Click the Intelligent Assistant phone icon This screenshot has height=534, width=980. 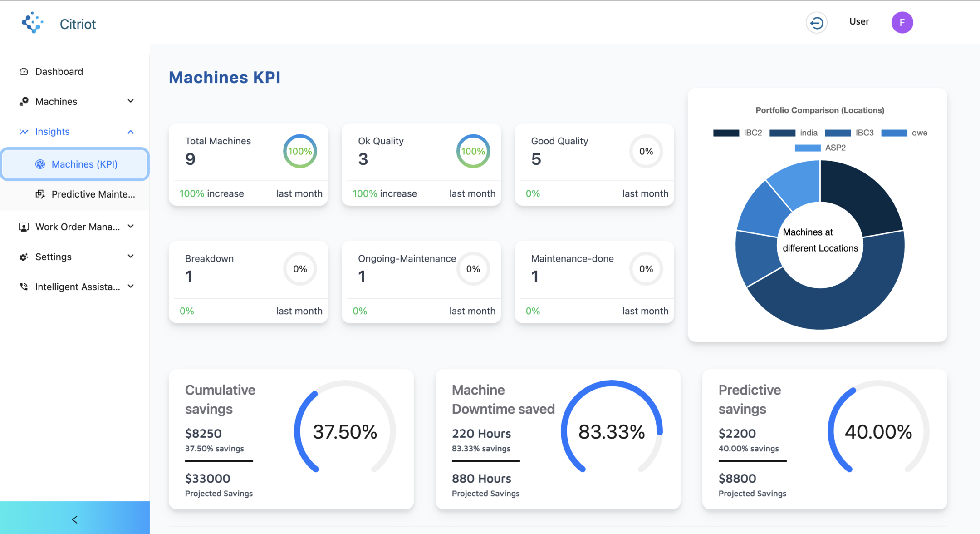click(x=24, y=287)
